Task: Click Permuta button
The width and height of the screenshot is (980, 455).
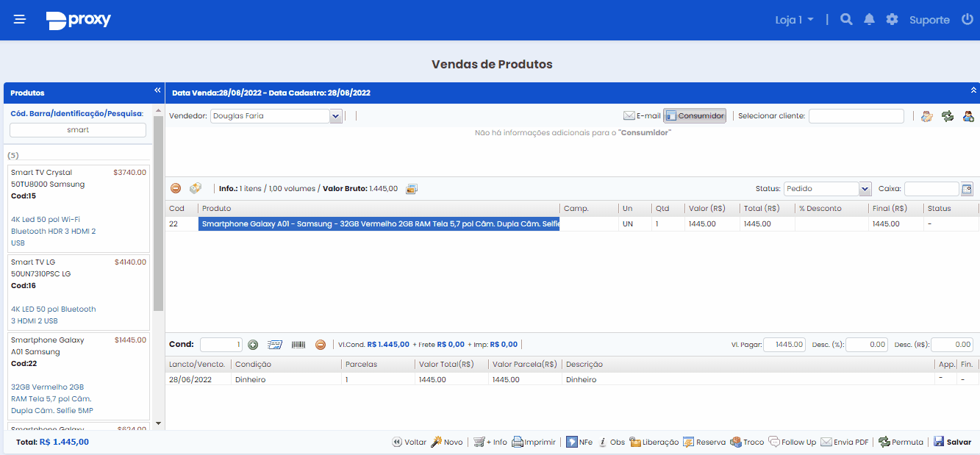Action: click(901, 442)
